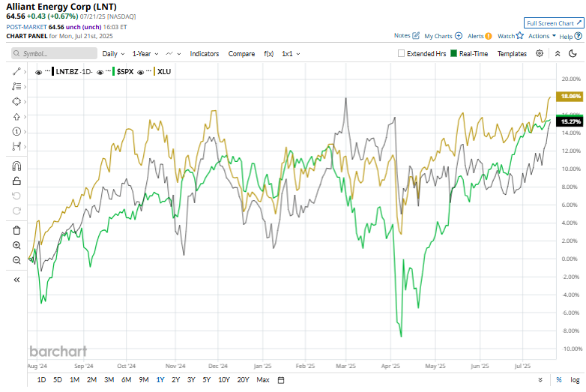Undo last chart action
This screenshot has height=392, width=586.
pos(16,196)
